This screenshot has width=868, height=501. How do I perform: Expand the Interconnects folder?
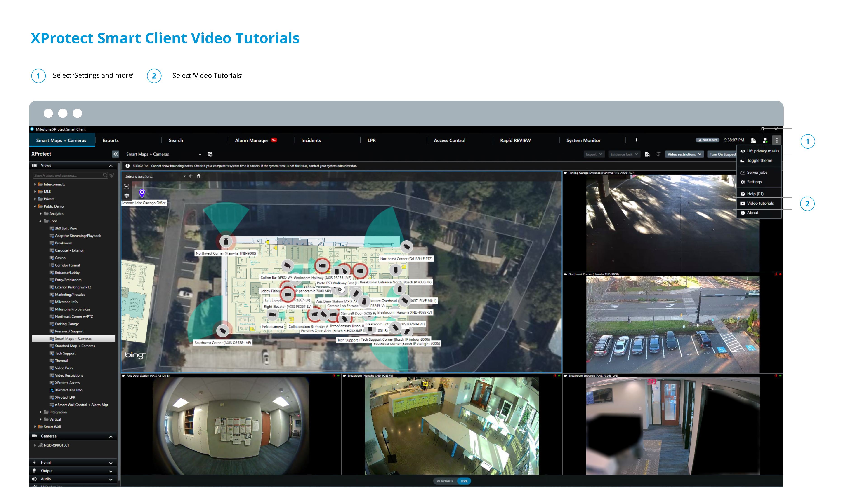click(35, 185)
